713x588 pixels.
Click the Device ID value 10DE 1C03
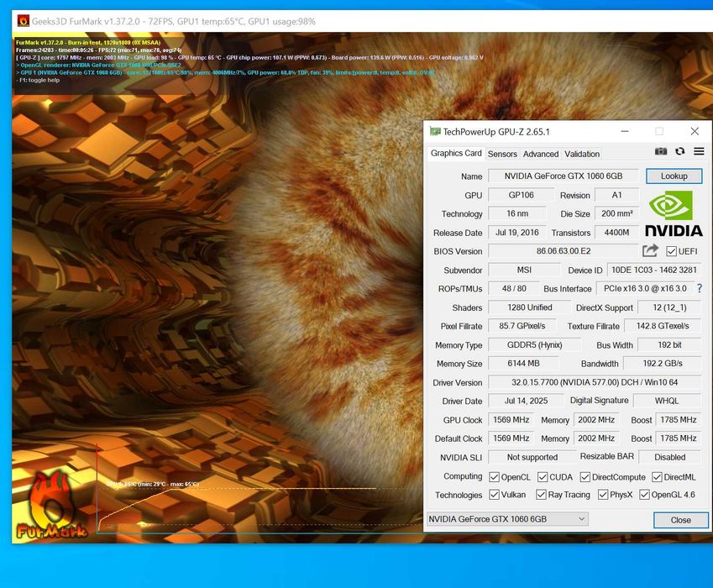pos(654,270)
